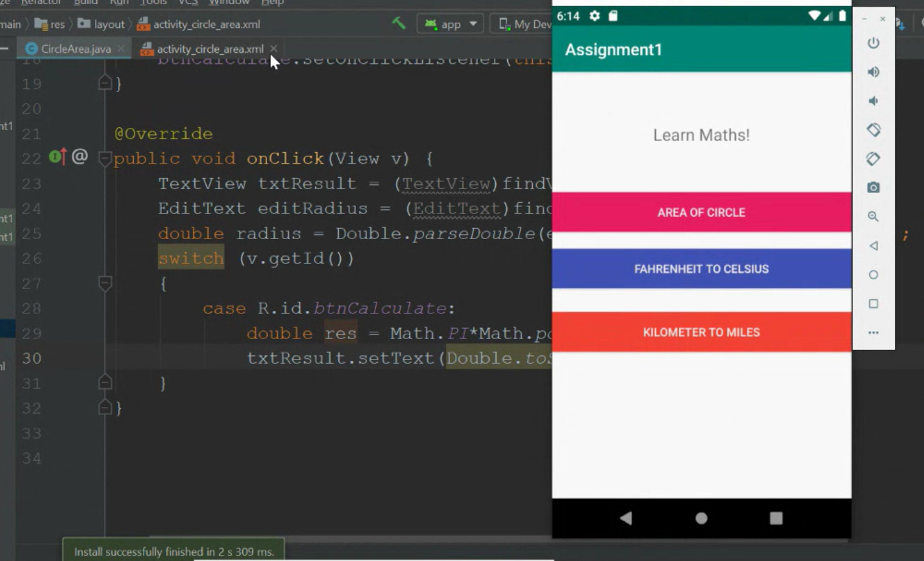Click the 6:14 clock in status bar
Viewport: 924px width, 561px height.
[568, 16]
